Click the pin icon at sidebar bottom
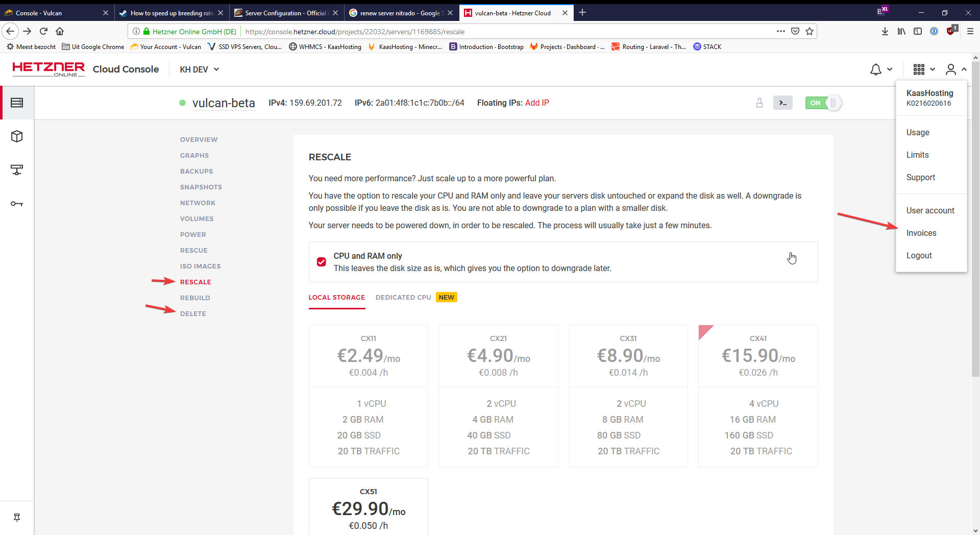 17,518
